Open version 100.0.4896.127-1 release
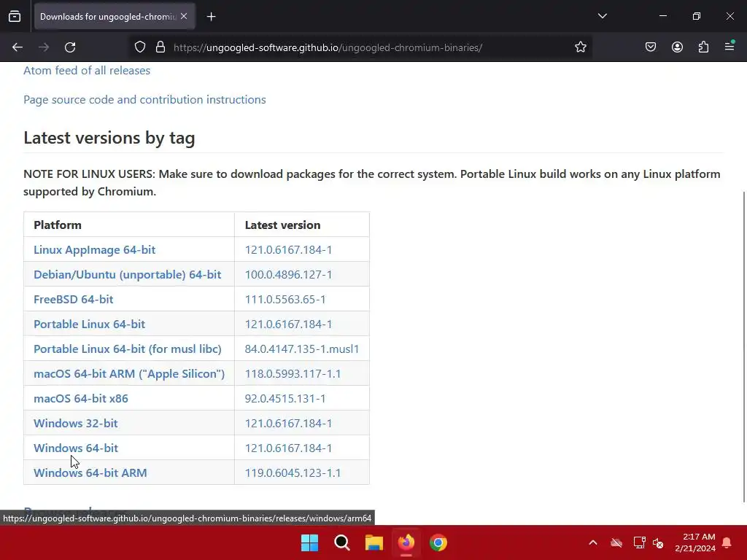 pyautogui.click(x=288, y=274)
